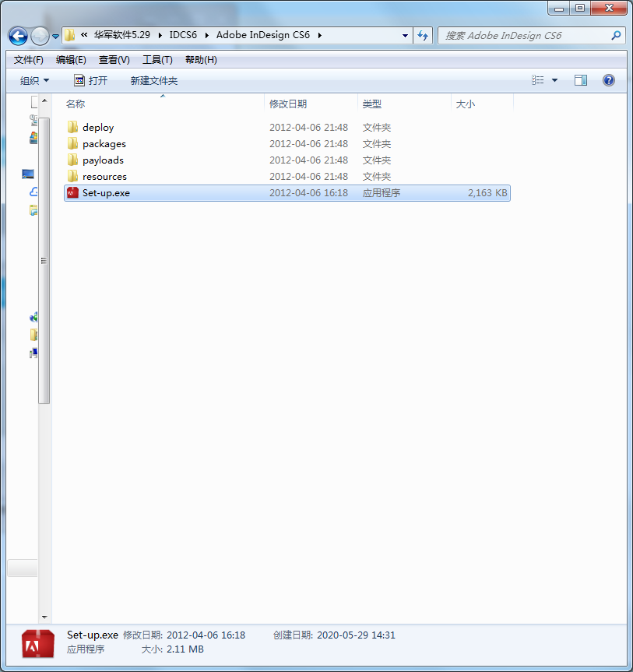
Task: Open the 文件(F) menu
Action: click(x=29, y=60)
